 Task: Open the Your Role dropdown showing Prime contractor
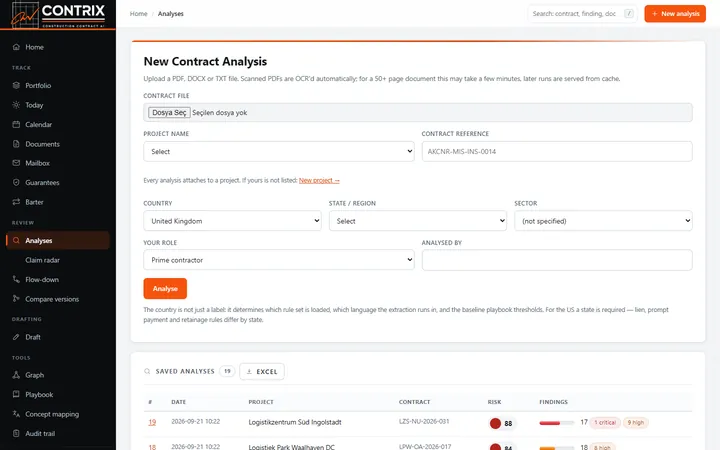tap(279, 260)
